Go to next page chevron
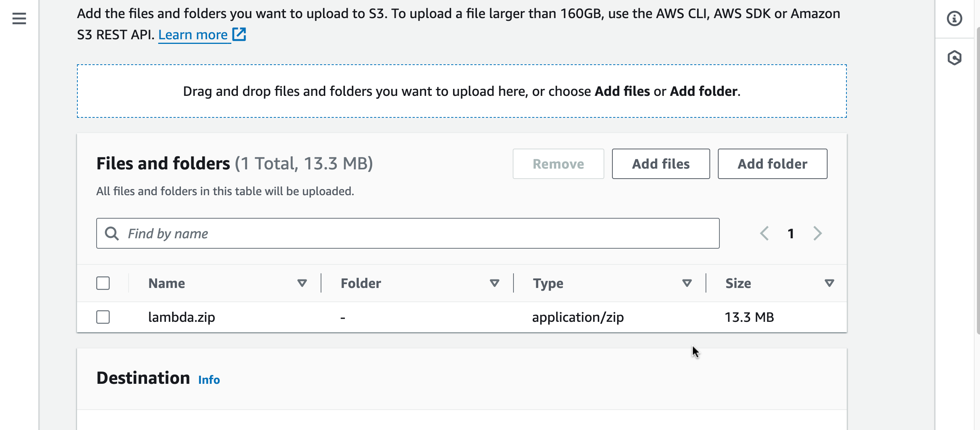980x430 pixels. pyautogui.click(x=818, y=233)
